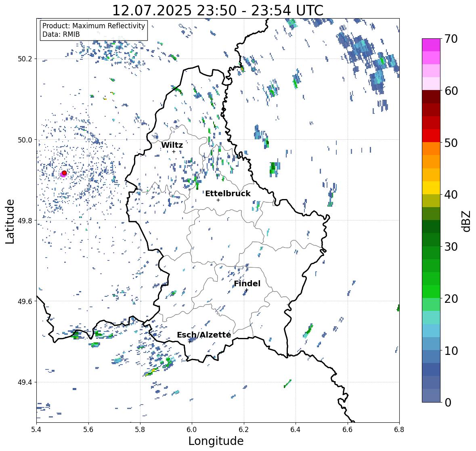476x451 pixels.
Task: Click the plus marker below Ettelbruck label
Action: point(218,200)
